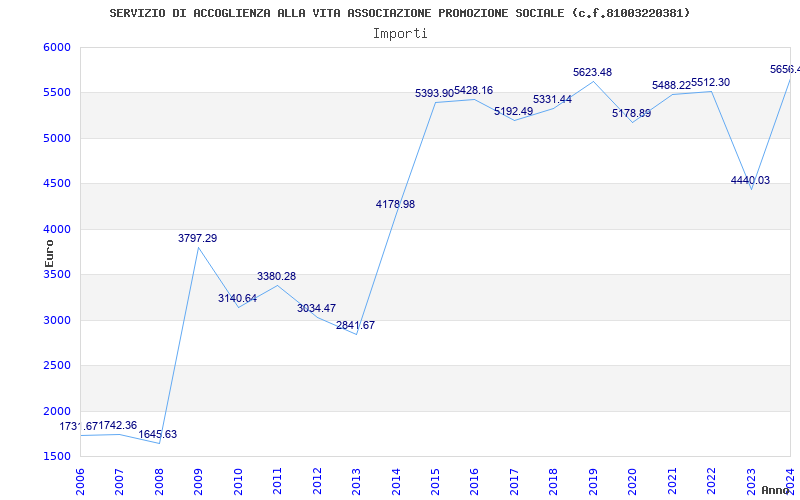
Task: Click the x-axis year 2006
Action: click(x=80, y=482)
